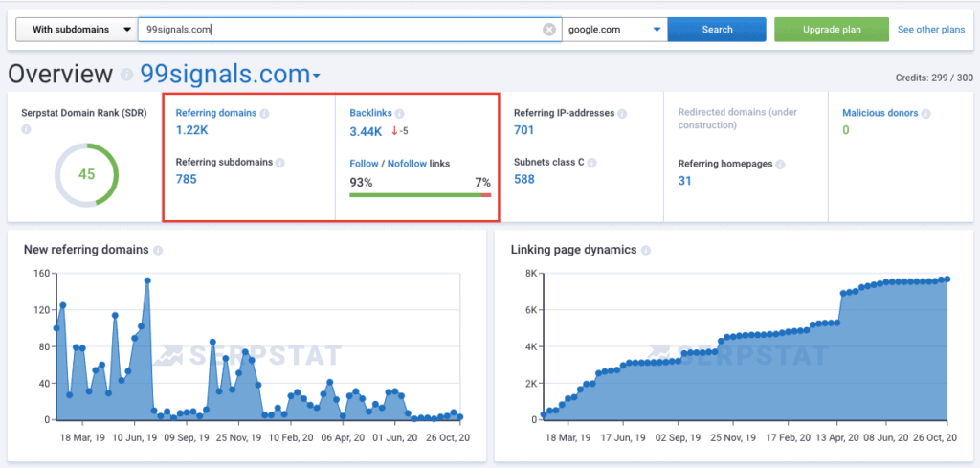The image size is (980, 468).
Task: Click the 3.44K backlinks value
Action: click(x=366, y=131)
